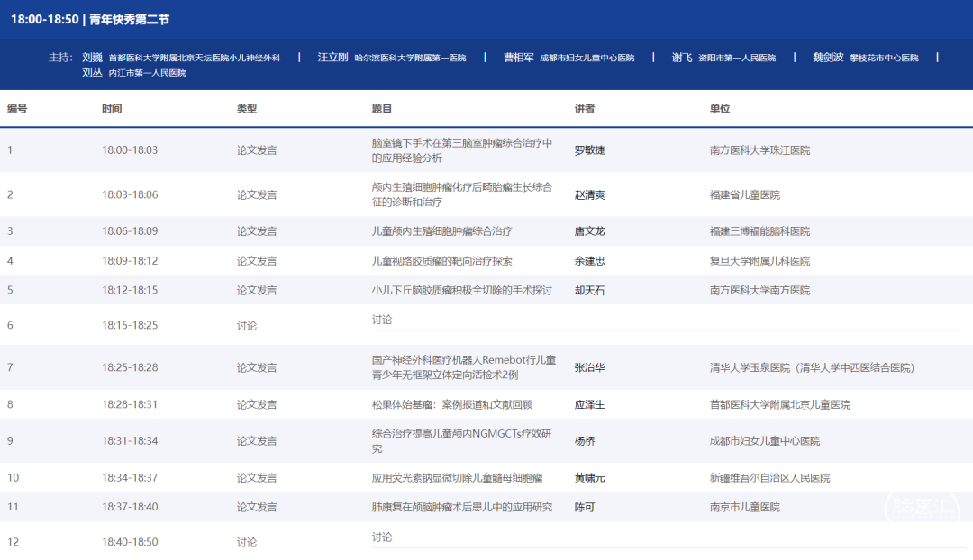This screenshot has width=973, height=560.
Task: Select speaker 张治华 in row 7
Action: (x=590, y=367)
